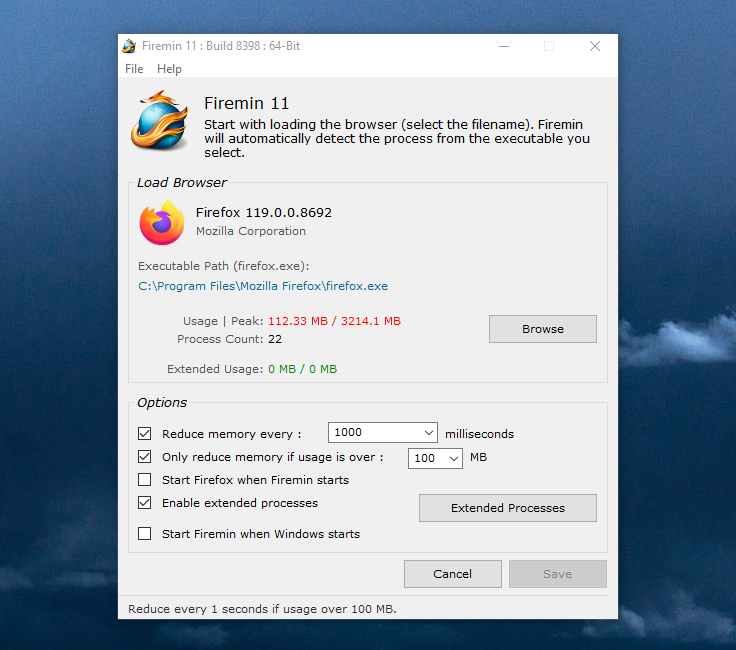Open the Help menu
Viewport: 736px width, 650px height.
[169, 69]
